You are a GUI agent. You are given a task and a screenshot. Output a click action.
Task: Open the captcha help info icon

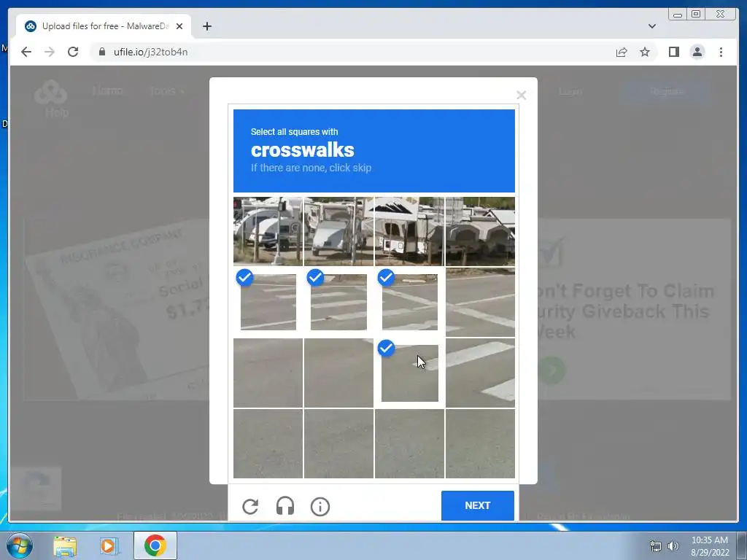(x=320, y=507)
